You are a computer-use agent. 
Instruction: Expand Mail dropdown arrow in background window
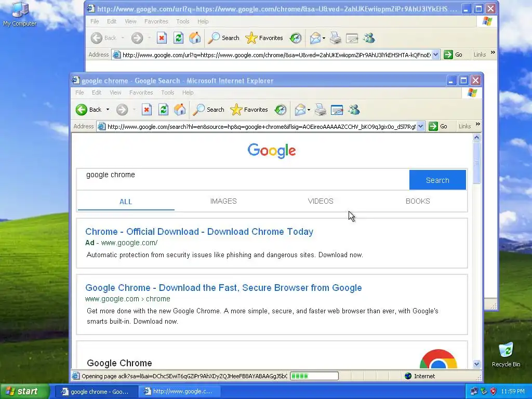point(324,38)
